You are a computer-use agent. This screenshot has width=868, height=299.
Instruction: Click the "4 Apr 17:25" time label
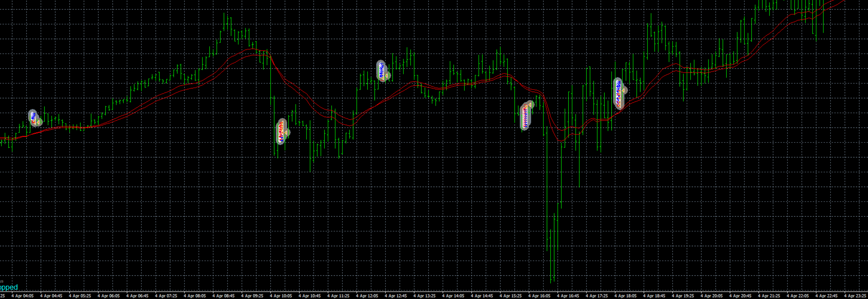click(596, 296)
